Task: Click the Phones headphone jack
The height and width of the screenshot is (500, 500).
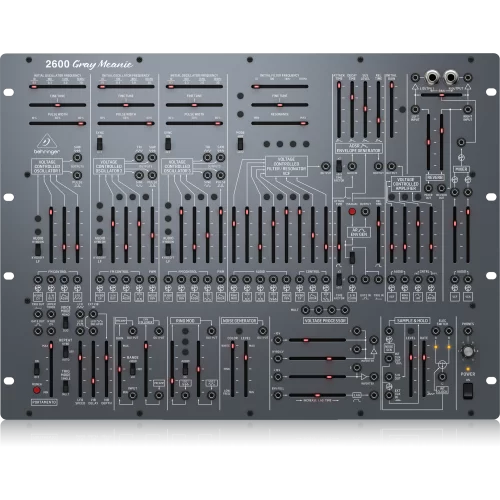Action: click(468, 331)
